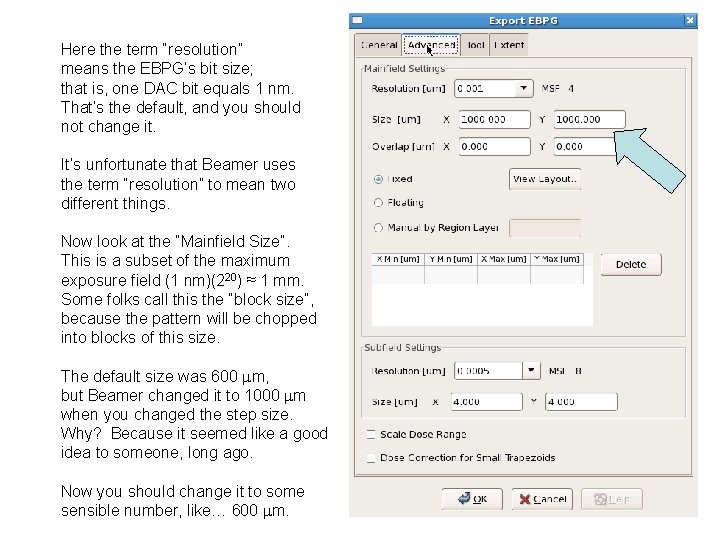Close the Export EBPG dialog
This screenshot has width=720, height=540.
[689, 20]
